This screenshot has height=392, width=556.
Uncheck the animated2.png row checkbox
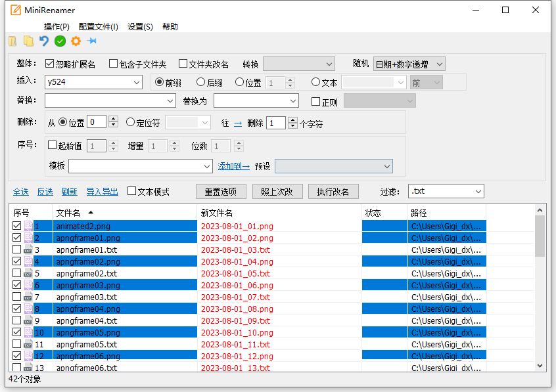coord(16,225)
